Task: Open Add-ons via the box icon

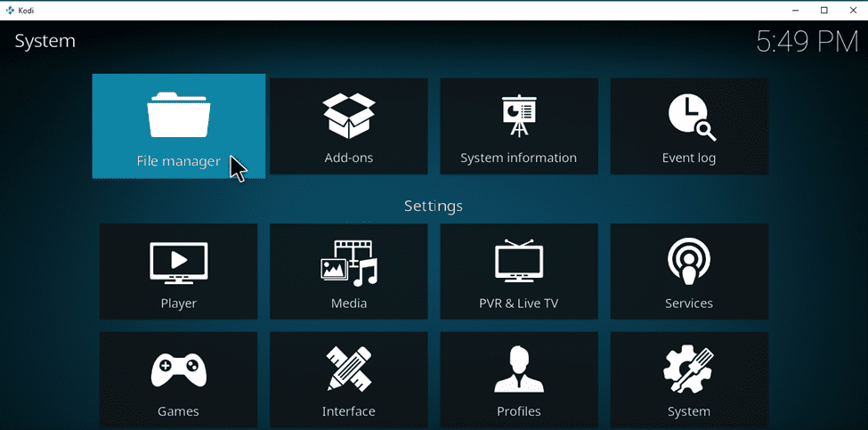Action: coord(349,115)
